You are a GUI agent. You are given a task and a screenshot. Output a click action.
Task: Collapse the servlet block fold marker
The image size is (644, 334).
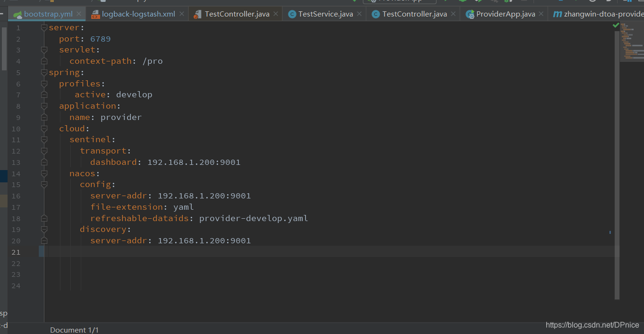tap(44, 50)
